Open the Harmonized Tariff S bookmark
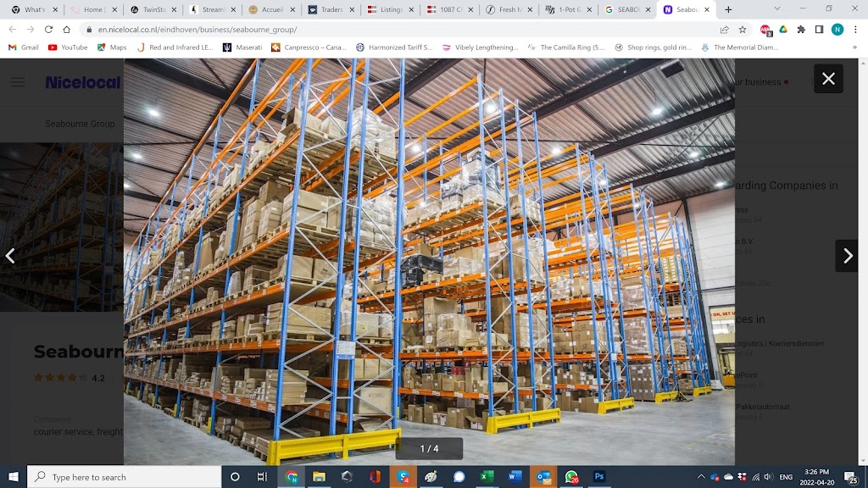 (394, 47)
